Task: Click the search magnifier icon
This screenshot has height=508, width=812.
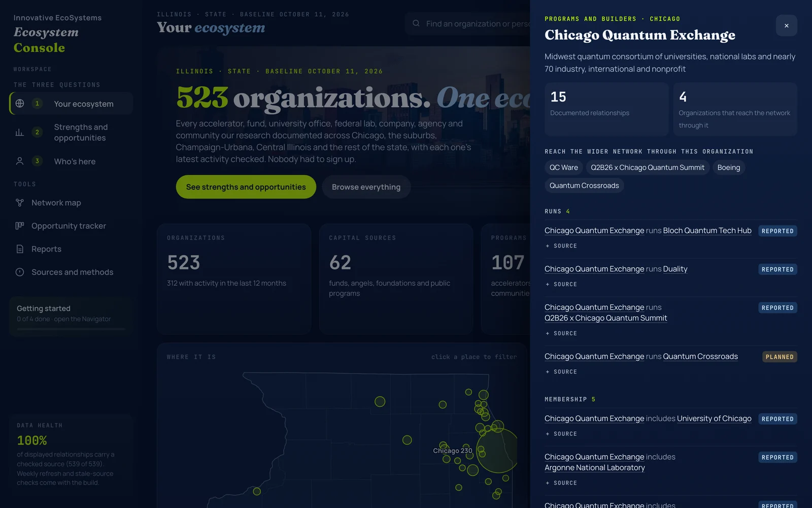Action: (416, 23)
